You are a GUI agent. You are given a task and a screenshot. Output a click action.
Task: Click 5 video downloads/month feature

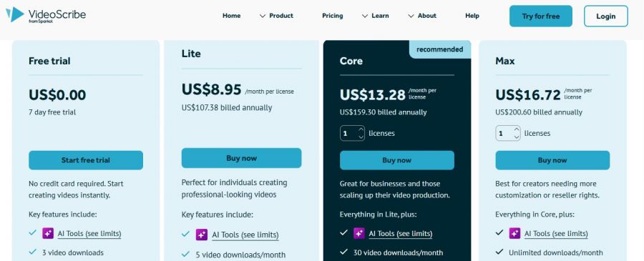point(240,255)
